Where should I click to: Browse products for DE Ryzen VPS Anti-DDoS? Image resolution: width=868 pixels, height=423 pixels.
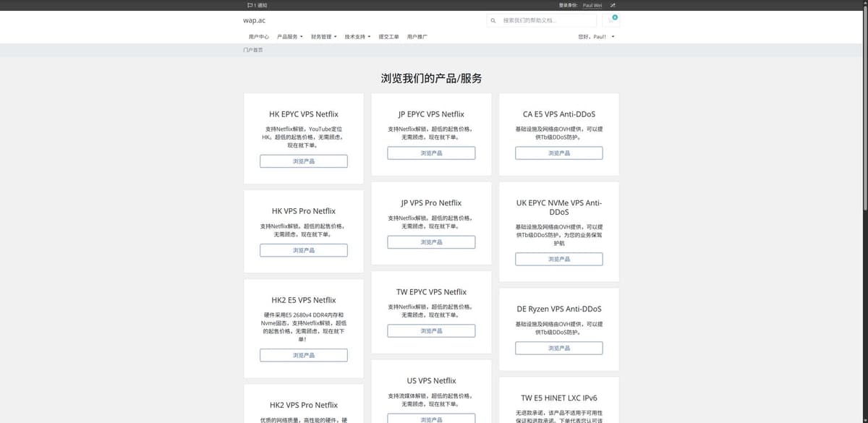[x=559, y=348]
